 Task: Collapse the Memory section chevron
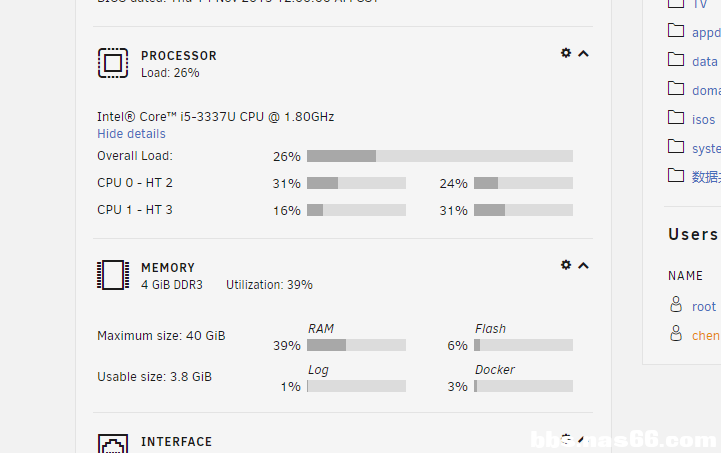[584, 266]
